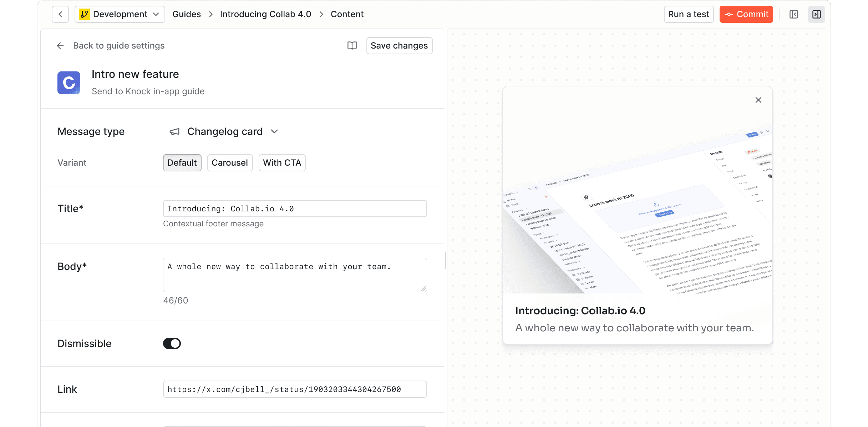
Task: Open the Development environment dropdown
Action: pos(120,14)
